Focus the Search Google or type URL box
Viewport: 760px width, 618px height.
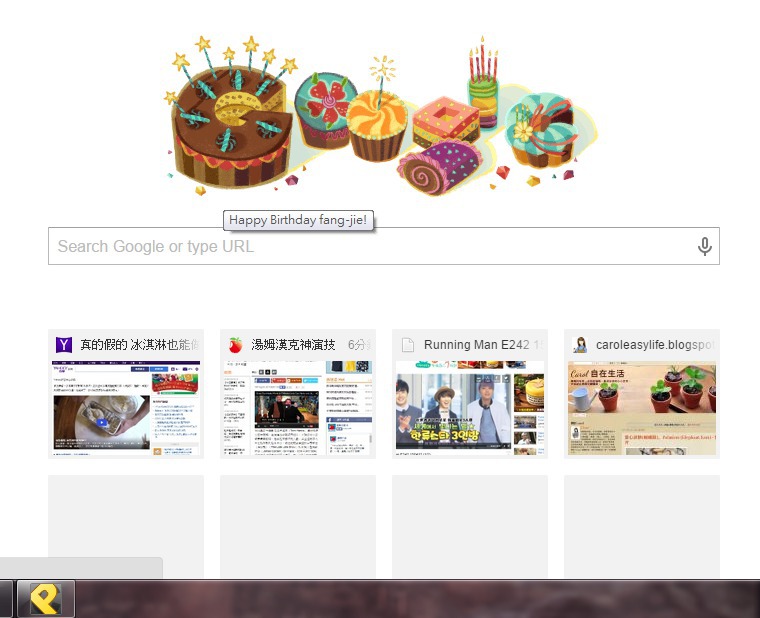click(383, 246)
